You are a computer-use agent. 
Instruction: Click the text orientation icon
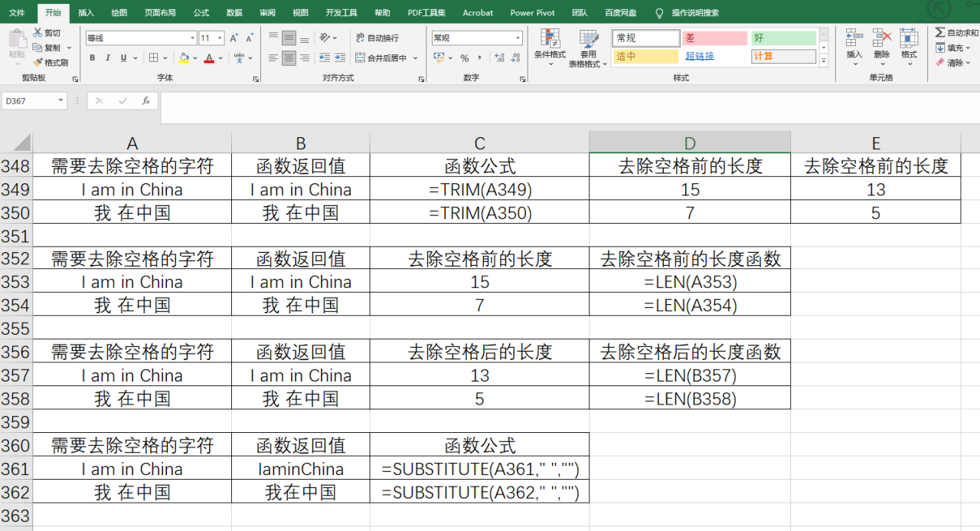click(325, 38)
